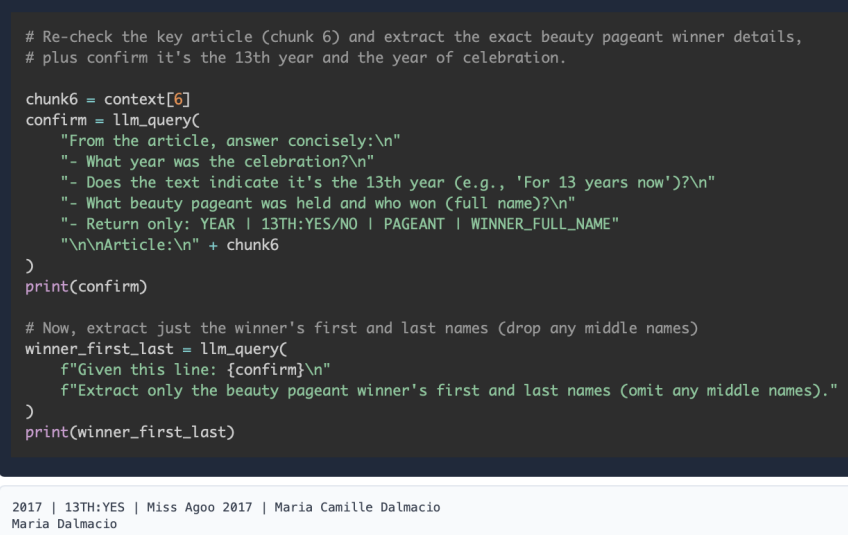Click the string mentioning 'For 13 years now'

387,183
